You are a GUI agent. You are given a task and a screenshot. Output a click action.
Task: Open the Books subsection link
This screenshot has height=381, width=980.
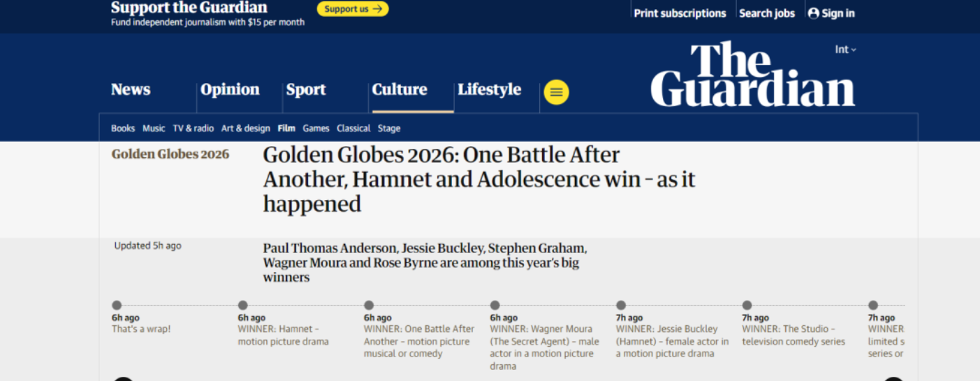(x=123, y=129)
